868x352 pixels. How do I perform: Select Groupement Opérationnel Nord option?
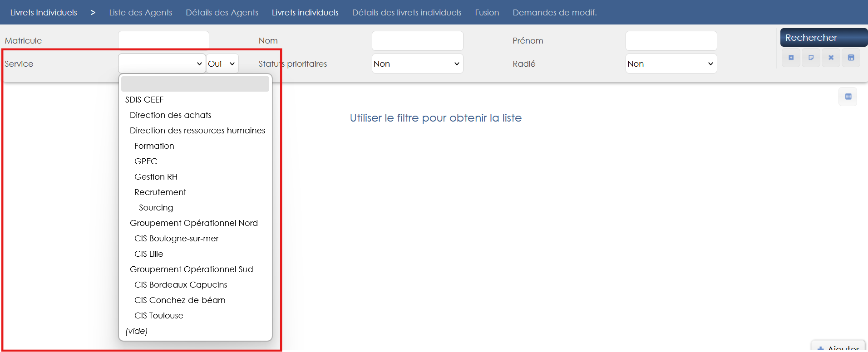[193, 223]
